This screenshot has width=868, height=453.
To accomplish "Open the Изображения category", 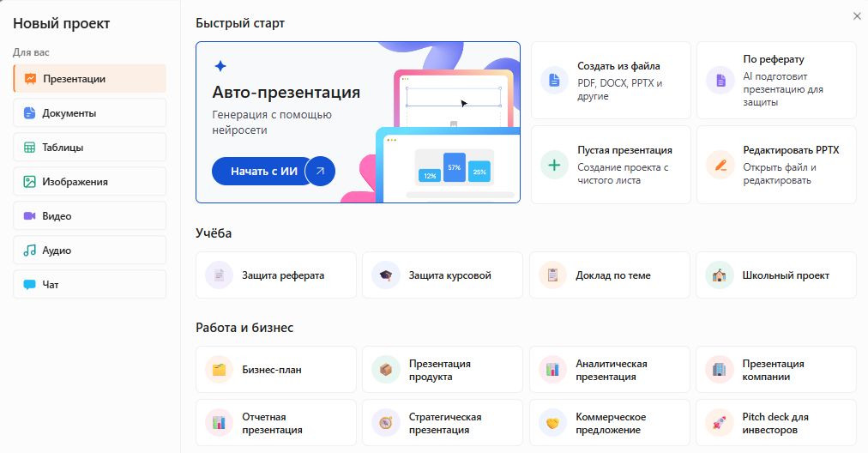I will [x=90, y=182].
